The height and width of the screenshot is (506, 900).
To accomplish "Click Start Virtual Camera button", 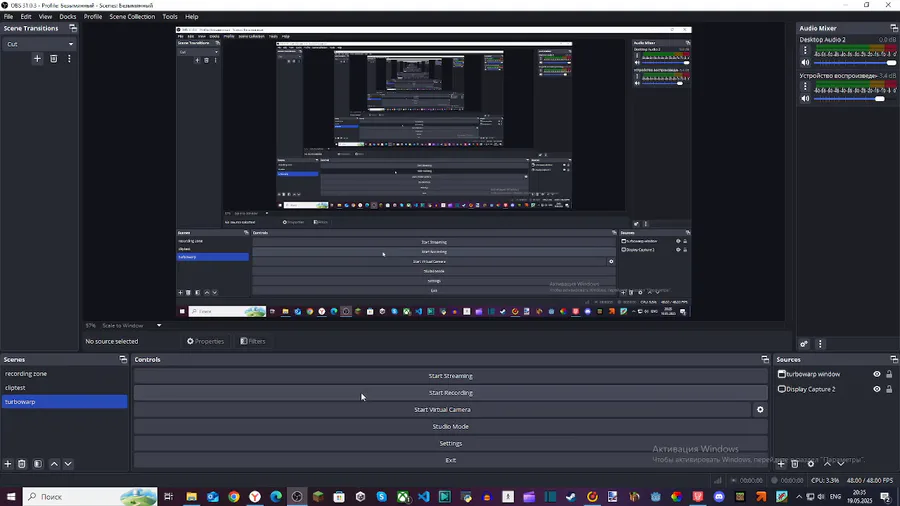I will (442, 410).
